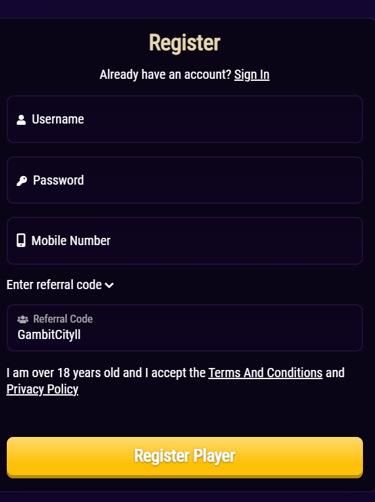Open the Privacy Policy link

coord(42,389)
